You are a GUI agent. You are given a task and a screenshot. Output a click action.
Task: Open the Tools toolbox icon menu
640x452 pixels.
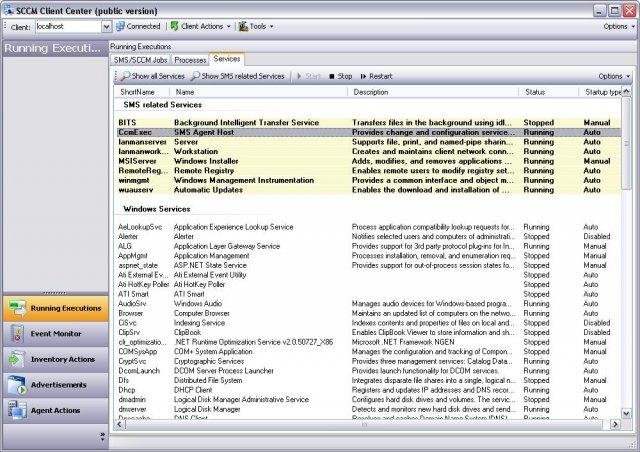click(243, 27)
